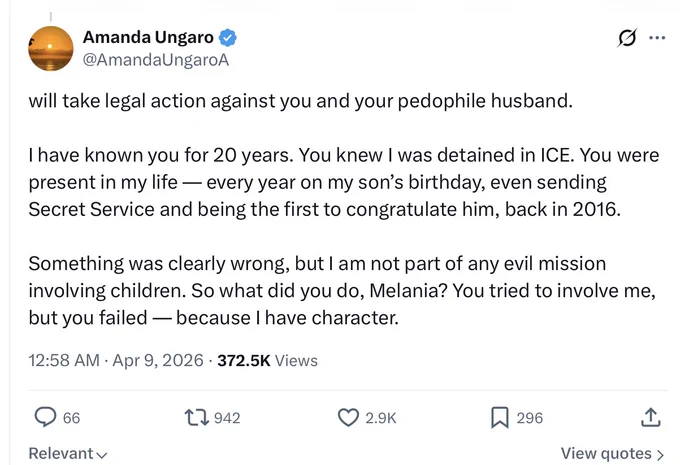Bookmark this post

[500, 418]
